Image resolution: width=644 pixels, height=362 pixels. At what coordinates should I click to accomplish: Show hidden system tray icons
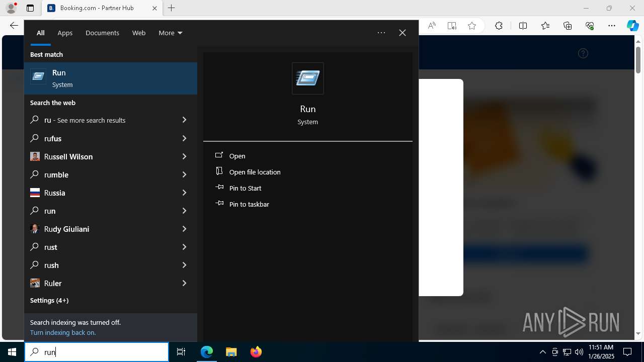coord(542,352)
